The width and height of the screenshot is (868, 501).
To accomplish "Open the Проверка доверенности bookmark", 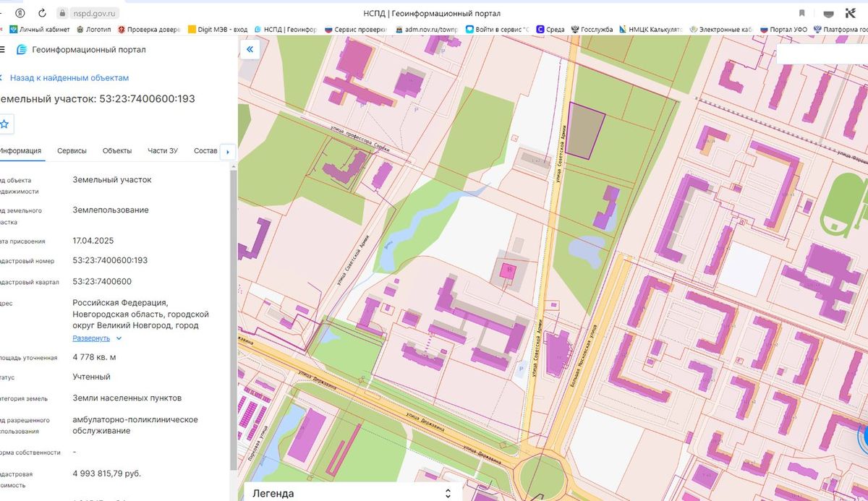I will tap(148, 30).
